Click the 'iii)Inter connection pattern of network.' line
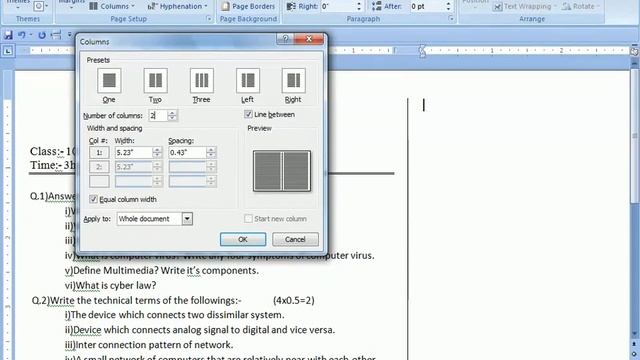 pos(149,345)
